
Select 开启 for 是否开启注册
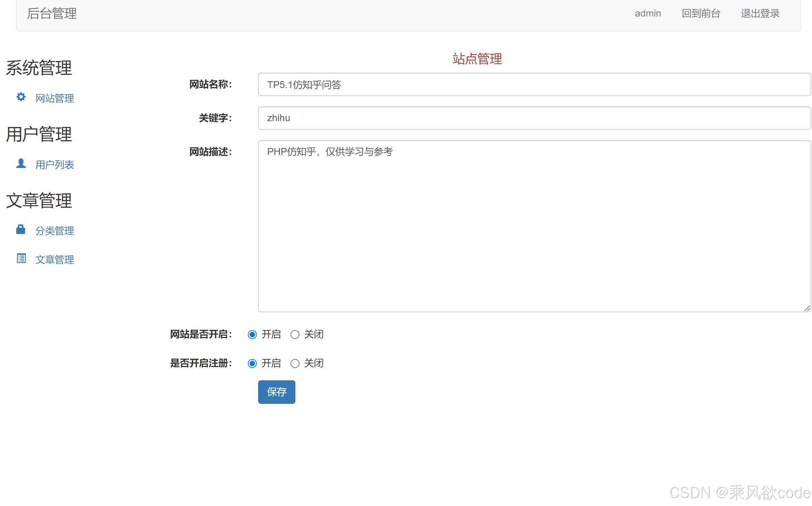253,363
